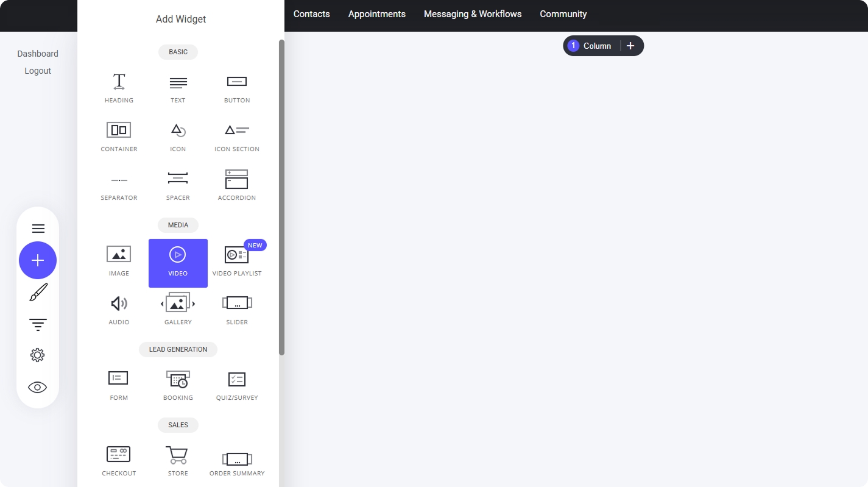868x487 pixels.
Task: Open the hamburger menu in floating toolbar
Action: 38,229
